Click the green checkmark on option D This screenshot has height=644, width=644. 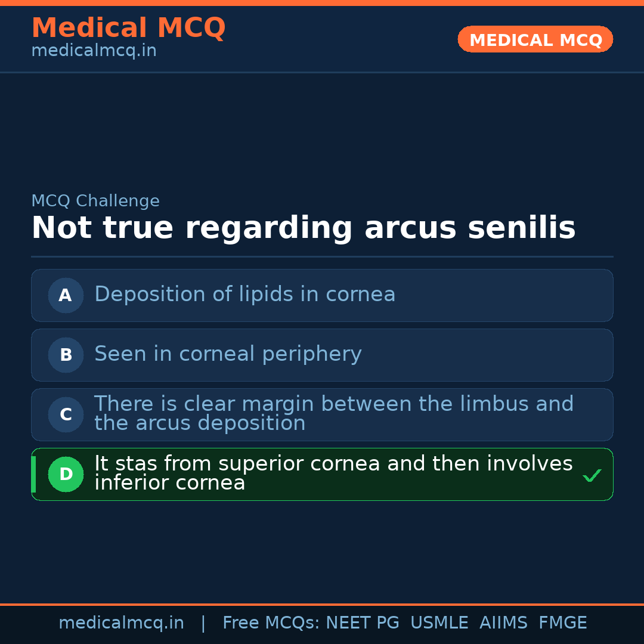tap(592, 475)
